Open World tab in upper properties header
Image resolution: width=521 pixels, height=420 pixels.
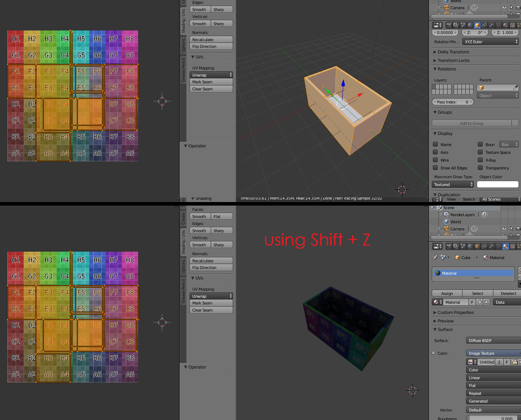[470, 25]
